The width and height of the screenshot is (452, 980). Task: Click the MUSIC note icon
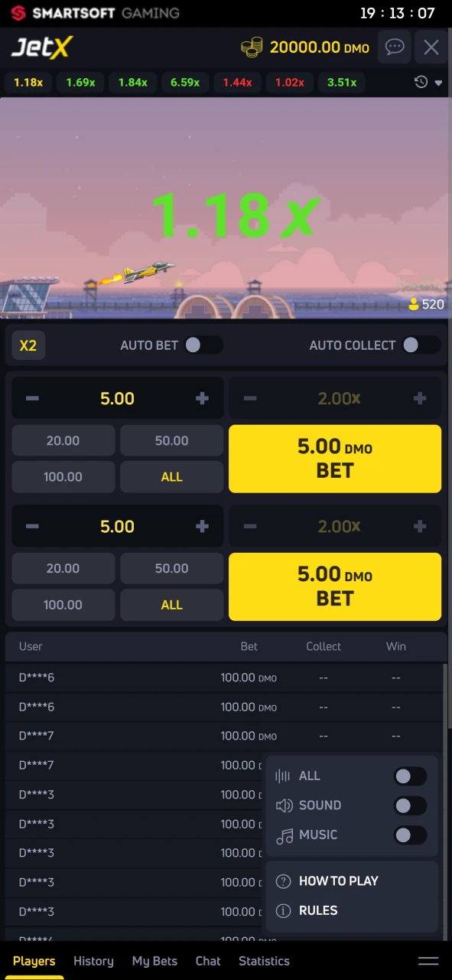pyautogui.click(x=284, y=835)
